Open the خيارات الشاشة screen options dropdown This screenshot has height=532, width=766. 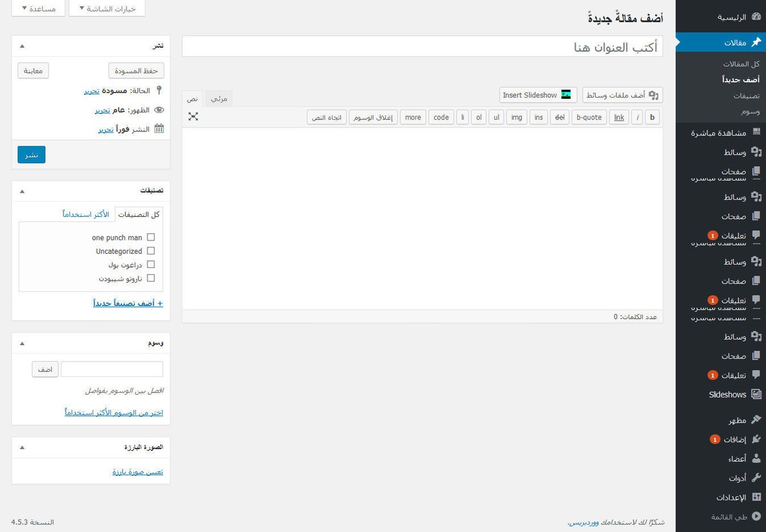[107, 9]
